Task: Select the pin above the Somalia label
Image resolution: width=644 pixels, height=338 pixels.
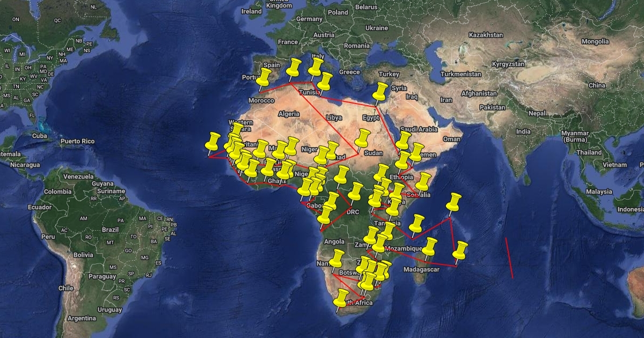Action: tap(423, 182)
